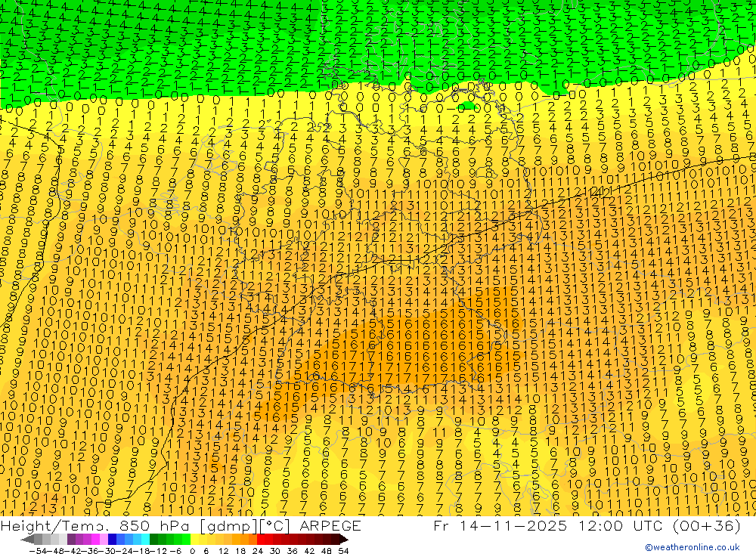Click the 12 legend scale value
This screenshot has width=756, height=554.
click(223, 551)
